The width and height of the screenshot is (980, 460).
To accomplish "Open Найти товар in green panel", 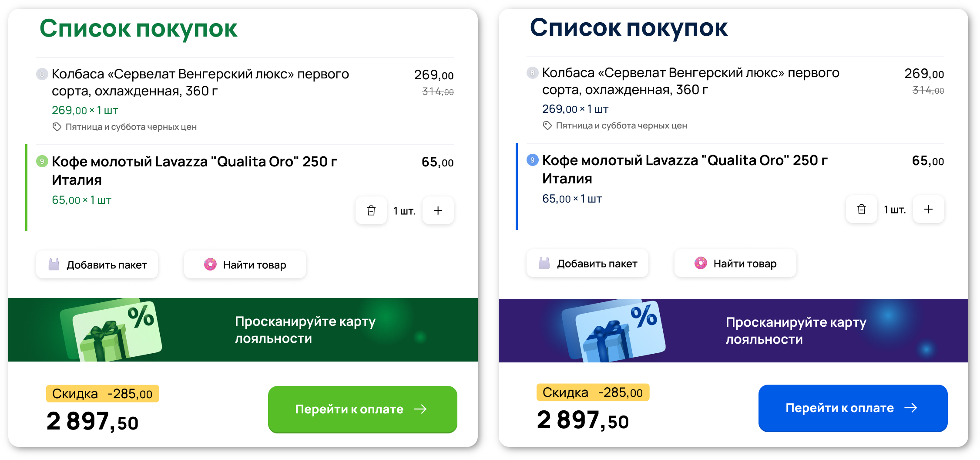I will click(245, 264).
